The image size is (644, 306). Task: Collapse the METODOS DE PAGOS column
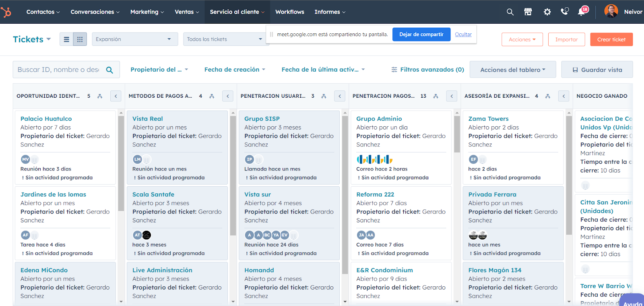(228, 96)
